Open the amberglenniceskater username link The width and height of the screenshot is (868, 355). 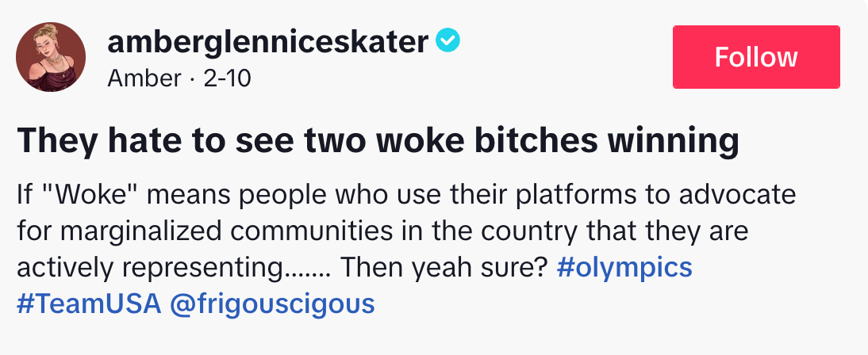(268, 42)
